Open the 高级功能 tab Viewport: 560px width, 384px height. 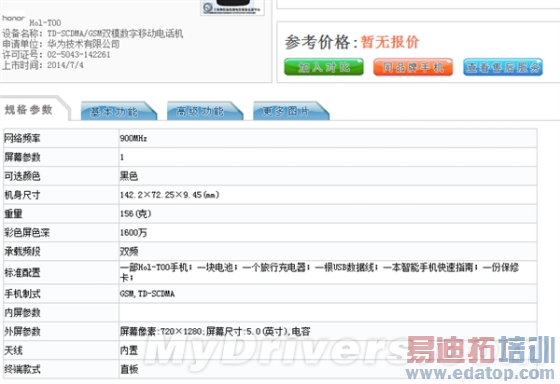pyautogui.click(x=204, y=111)
